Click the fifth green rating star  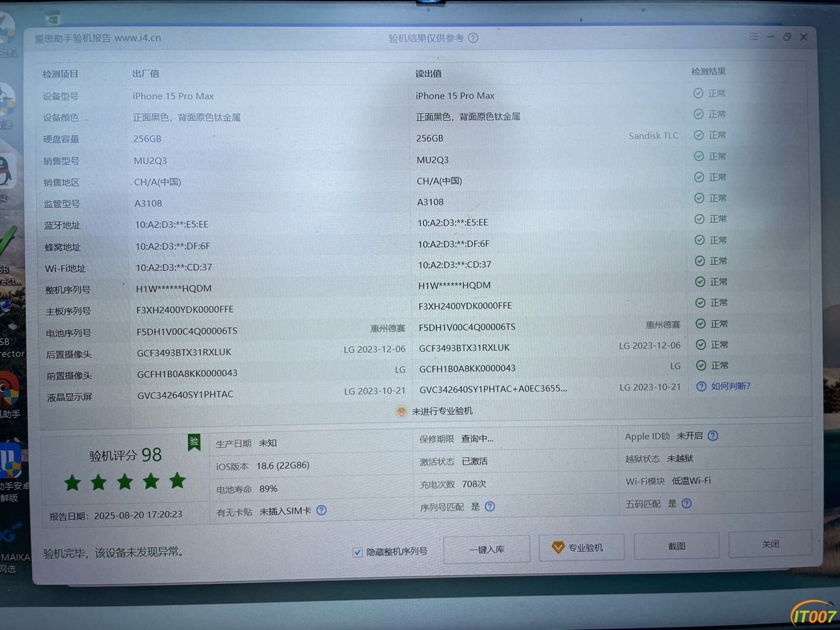pos(177,481)
